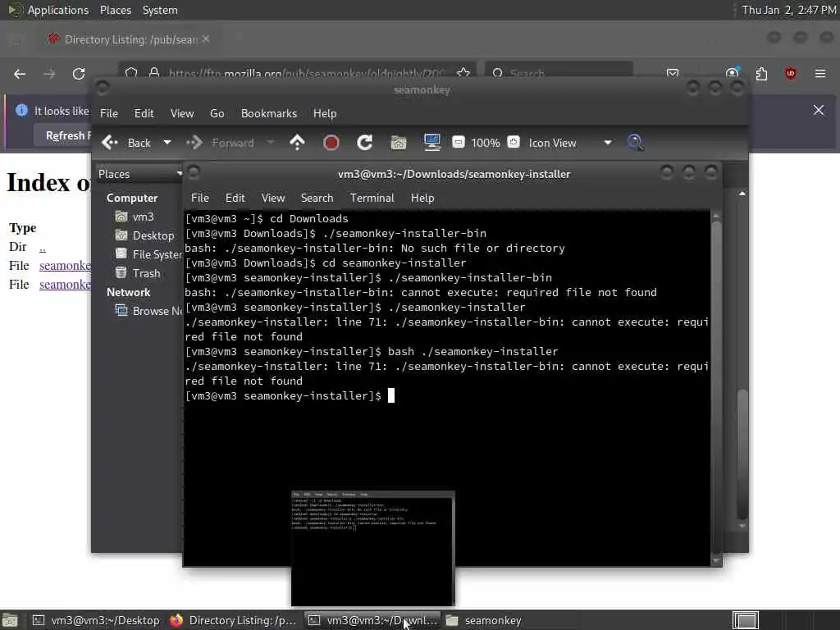Click uBlock Origin extension icon

click(x=791, y=73)
